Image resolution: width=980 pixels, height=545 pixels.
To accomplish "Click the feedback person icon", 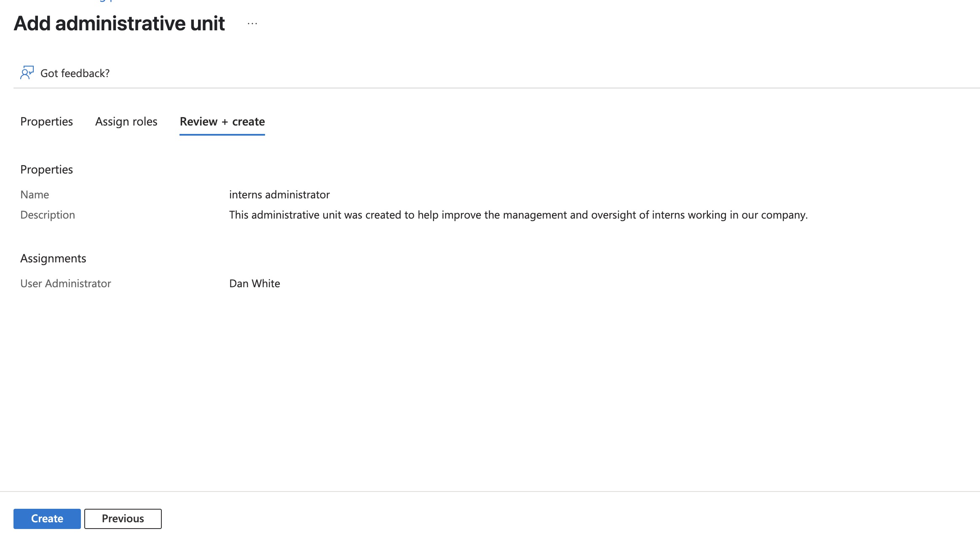I will click(27, 73).
